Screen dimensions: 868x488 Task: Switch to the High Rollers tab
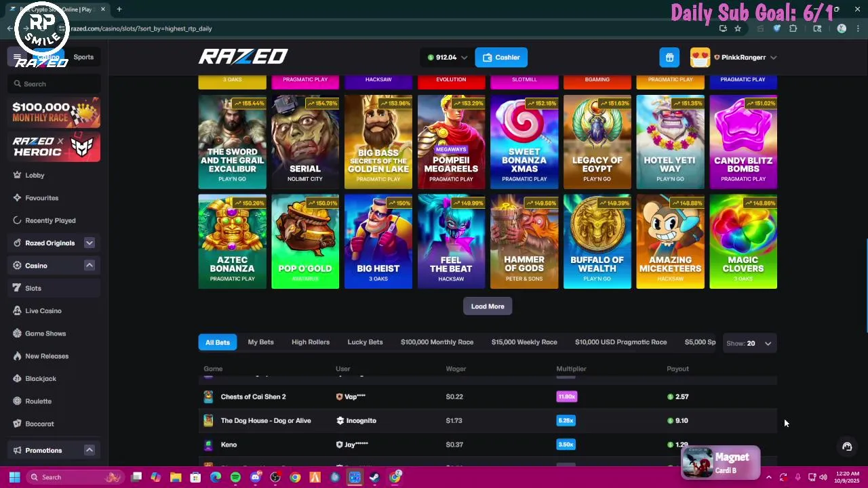(311, 342)
